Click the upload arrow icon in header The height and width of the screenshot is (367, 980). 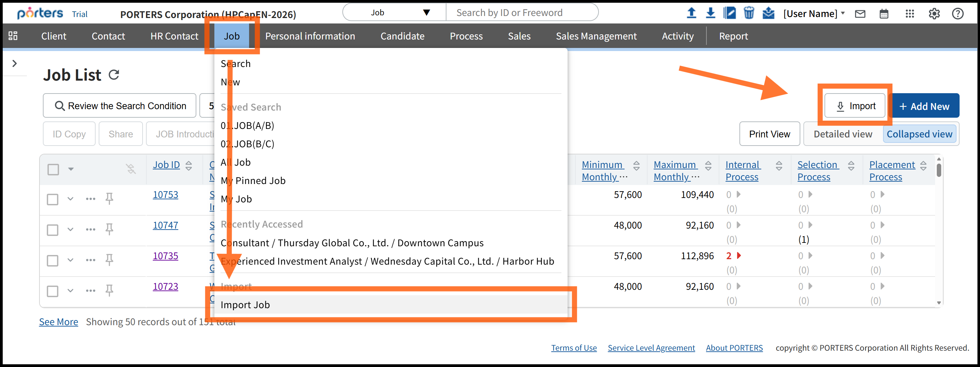(691, 13)
